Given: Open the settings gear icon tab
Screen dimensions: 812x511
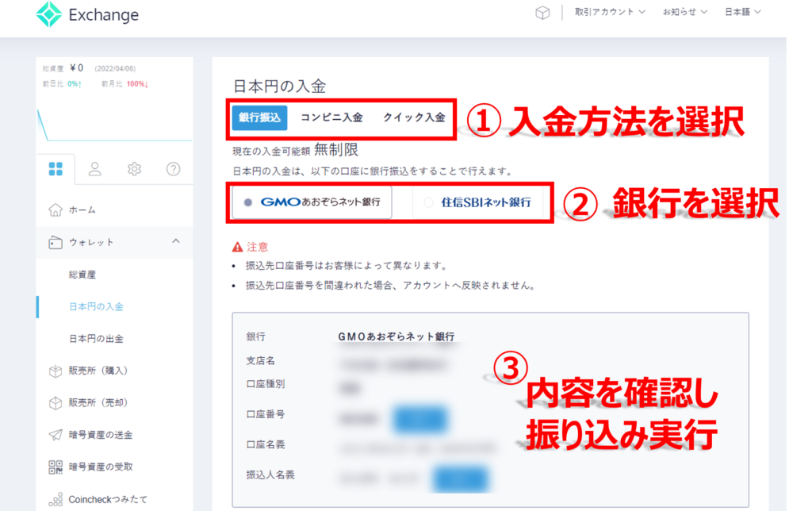Looking at the screenshot, I should click(x=134, y=169).
